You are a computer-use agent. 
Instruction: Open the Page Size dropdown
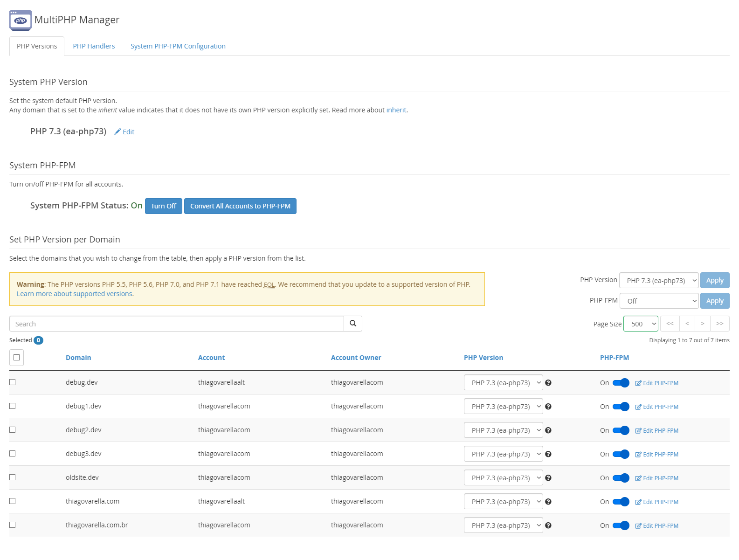coord(641,324)
